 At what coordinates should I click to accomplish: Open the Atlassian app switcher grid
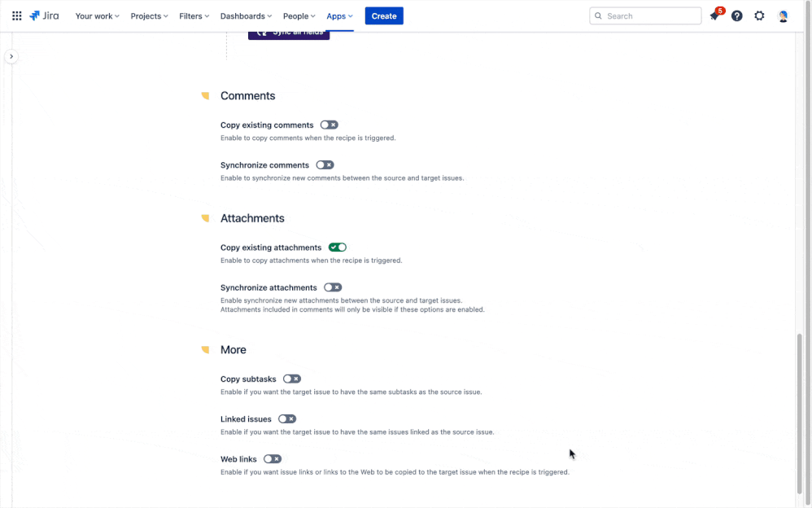(x=16, y=15)
